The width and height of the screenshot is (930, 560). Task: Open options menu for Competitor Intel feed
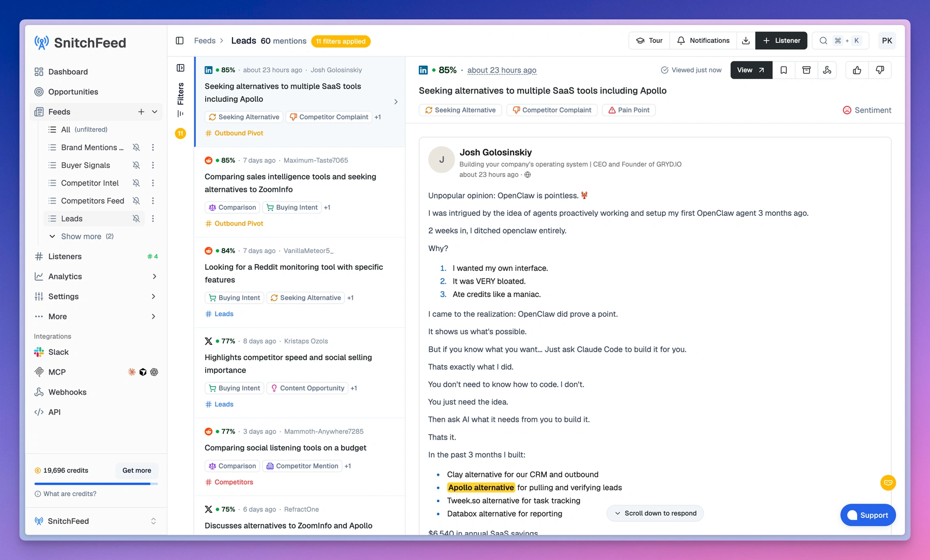point(153,183)
